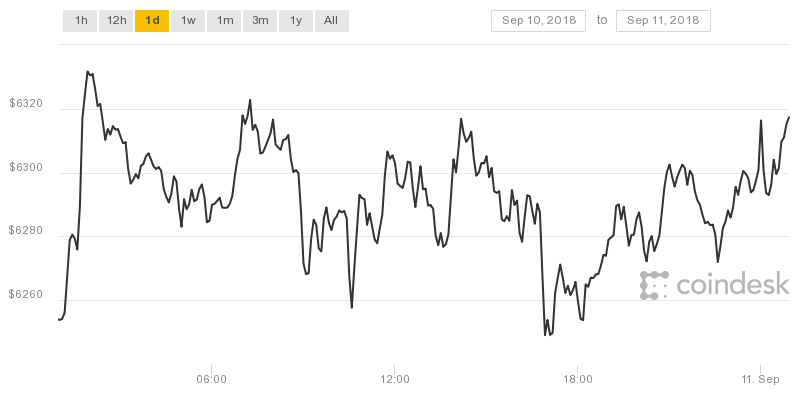This screenshot has height=400, width=800.
Task: Click the coindesk wordmark text
Action: [733, 285]
